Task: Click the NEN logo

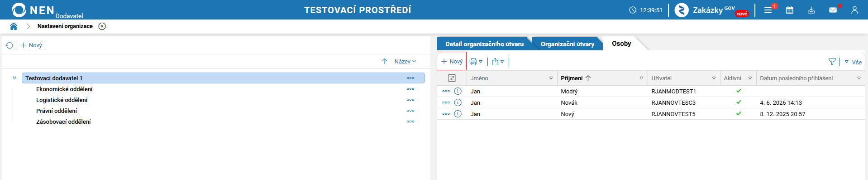Action: click(x=33, y=10)
